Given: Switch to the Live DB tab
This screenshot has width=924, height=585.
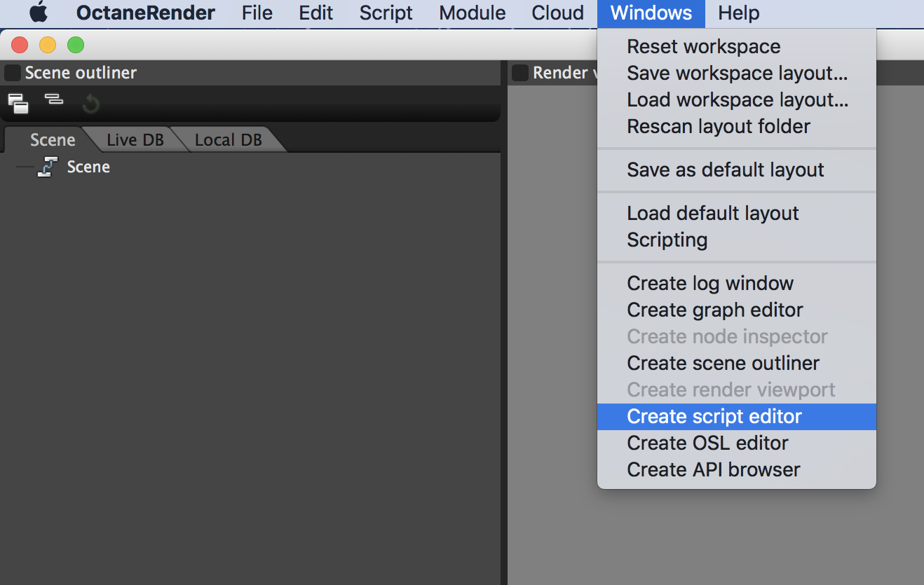Looking at the screenshot, I should [x=135, y=139].
